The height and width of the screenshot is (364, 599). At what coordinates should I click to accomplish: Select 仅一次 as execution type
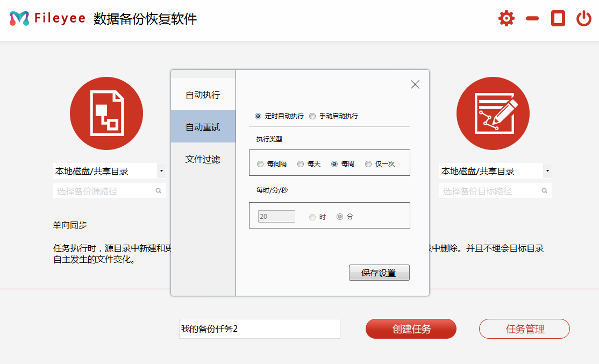click(368, 164)
